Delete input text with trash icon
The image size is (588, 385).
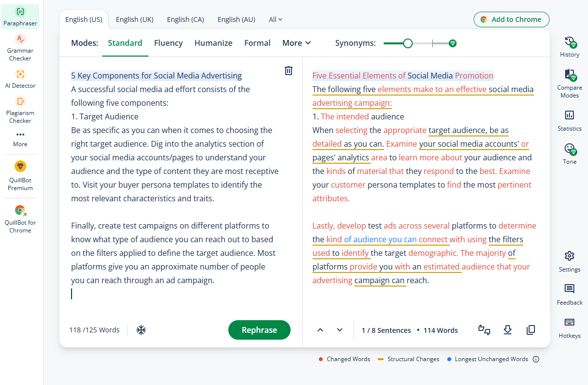[289, 71]
